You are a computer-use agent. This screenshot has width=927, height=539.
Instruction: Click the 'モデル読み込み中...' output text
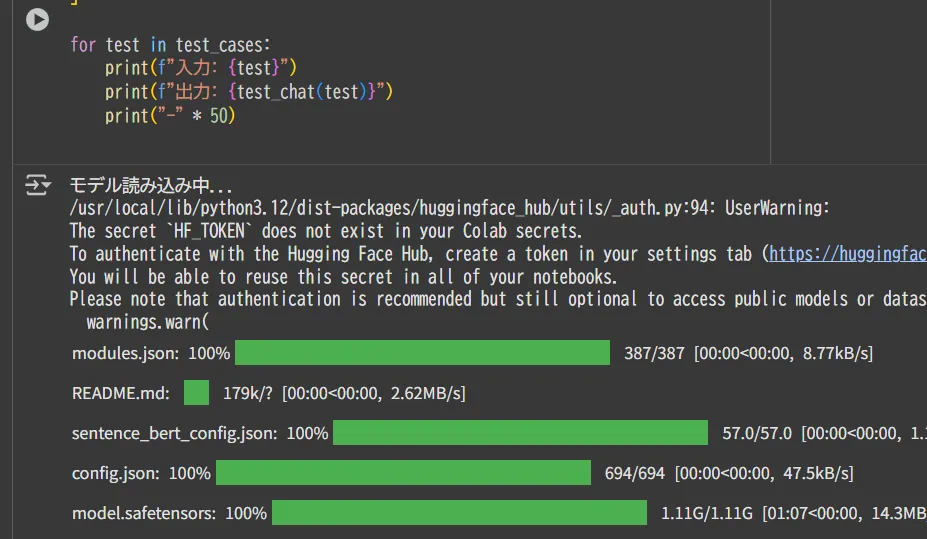(150, 186)
